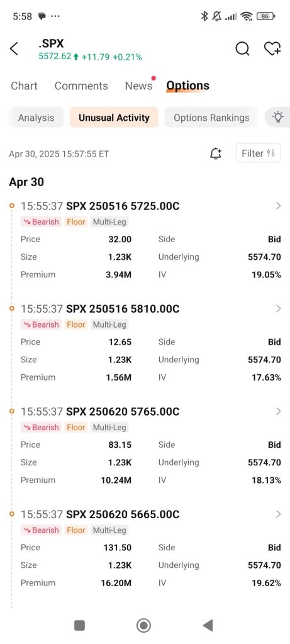Viewport: 290px width, 644px height.
Task: Open the Filter options button
Action: pyautogui.click(x=259, y=153)
